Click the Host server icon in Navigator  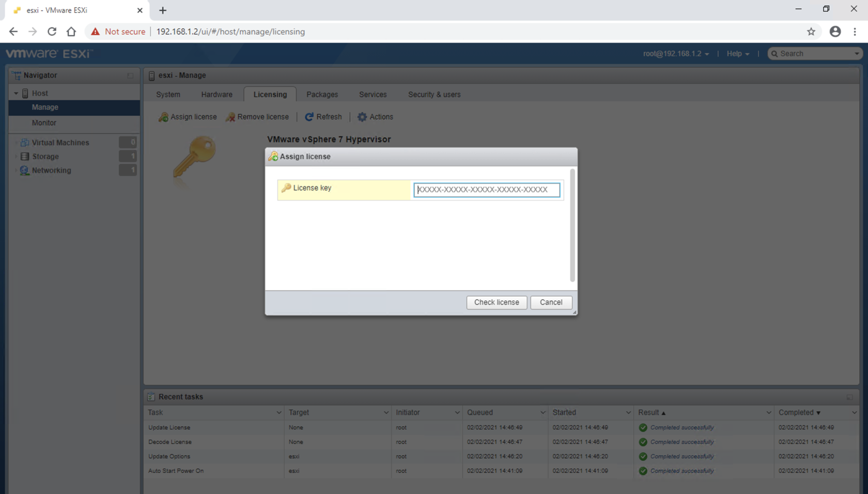pos(25,94)
